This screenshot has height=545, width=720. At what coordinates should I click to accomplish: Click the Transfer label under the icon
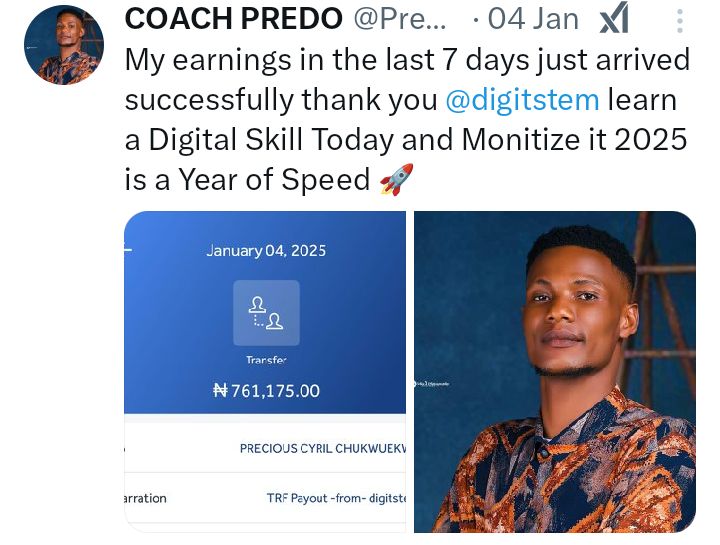[x=266, y=360]
